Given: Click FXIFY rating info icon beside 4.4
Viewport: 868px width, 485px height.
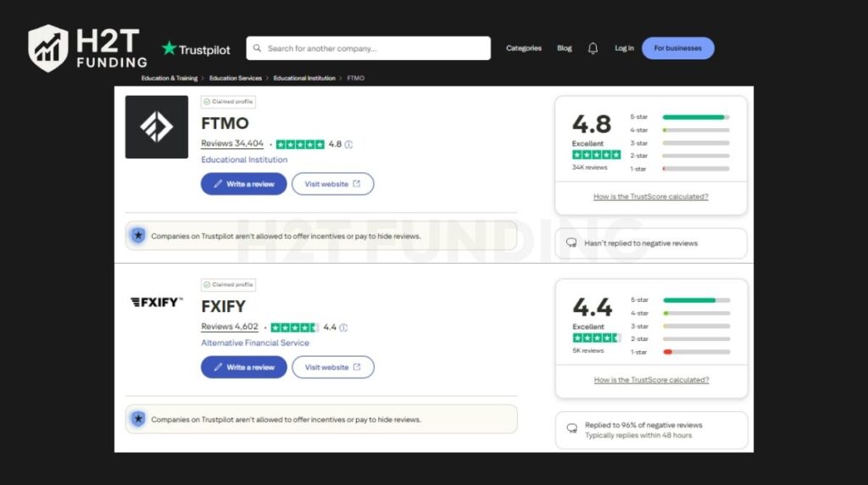Looking at the screenshot, I should [x=343, y=328].
